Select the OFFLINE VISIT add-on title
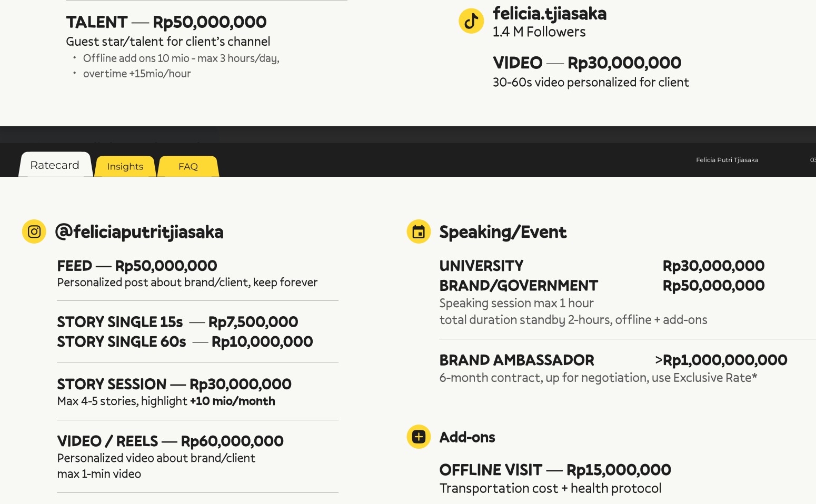This screenshot has width=816, height=504. coord(555,470)
